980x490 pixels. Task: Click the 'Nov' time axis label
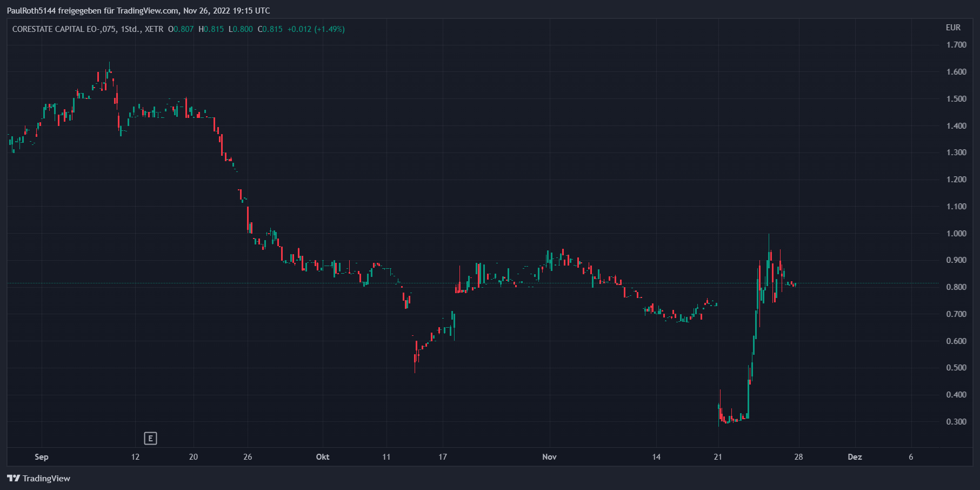[549, 457]
